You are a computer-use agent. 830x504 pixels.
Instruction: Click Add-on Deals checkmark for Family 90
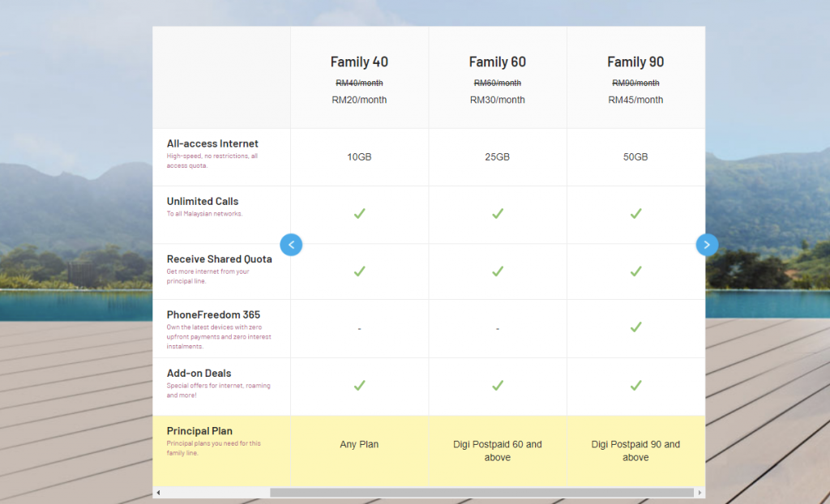coord(635,386)
